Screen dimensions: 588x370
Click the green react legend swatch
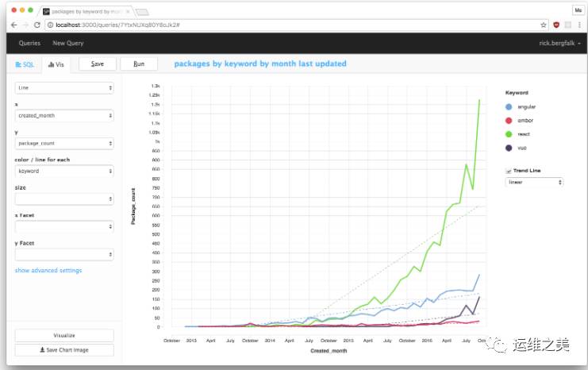[509, 134]
